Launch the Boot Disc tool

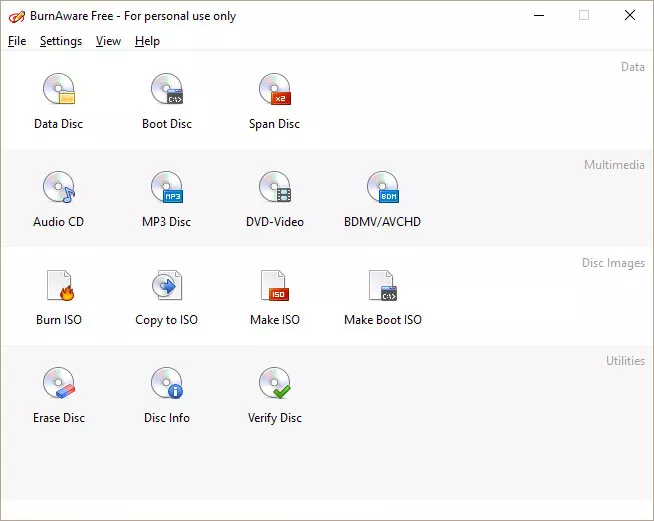(x=167, y=101)
